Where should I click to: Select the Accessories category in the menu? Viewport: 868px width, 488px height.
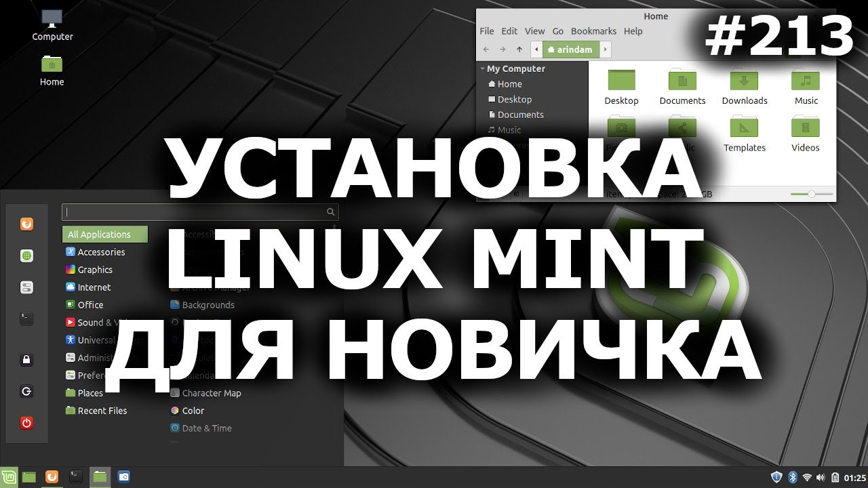coord(96,251)
